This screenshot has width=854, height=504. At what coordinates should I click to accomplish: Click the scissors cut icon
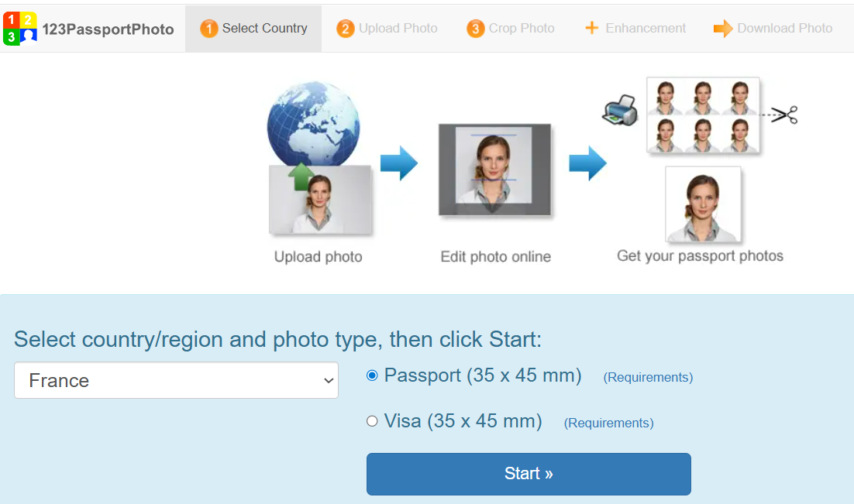point(785,115)
